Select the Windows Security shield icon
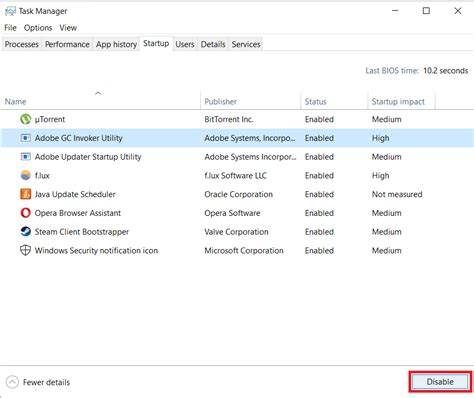474x398 pixels. [x=26, y=250]
